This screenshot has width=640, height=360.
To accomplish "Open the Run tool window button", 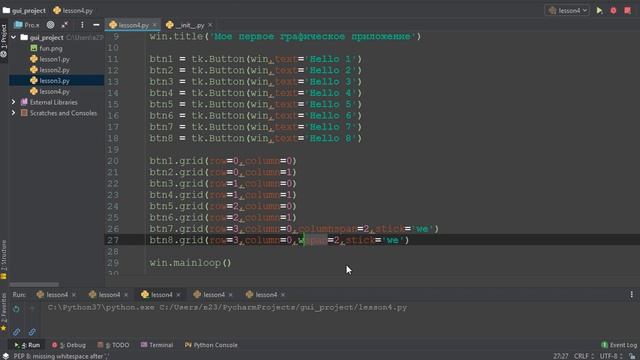I will point(27,345).
